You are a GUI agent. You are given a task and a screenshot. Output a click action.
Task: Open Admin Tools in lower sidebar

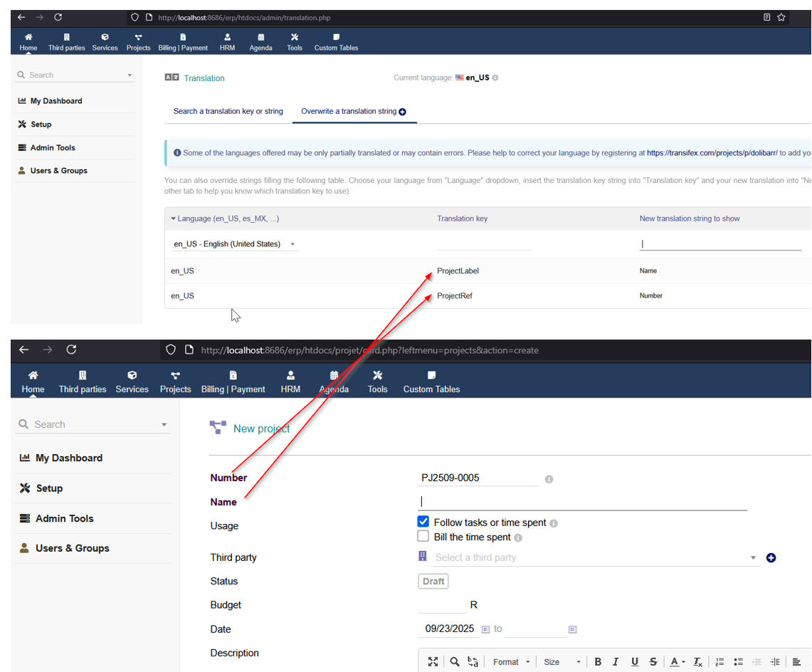tap(64, 518)
